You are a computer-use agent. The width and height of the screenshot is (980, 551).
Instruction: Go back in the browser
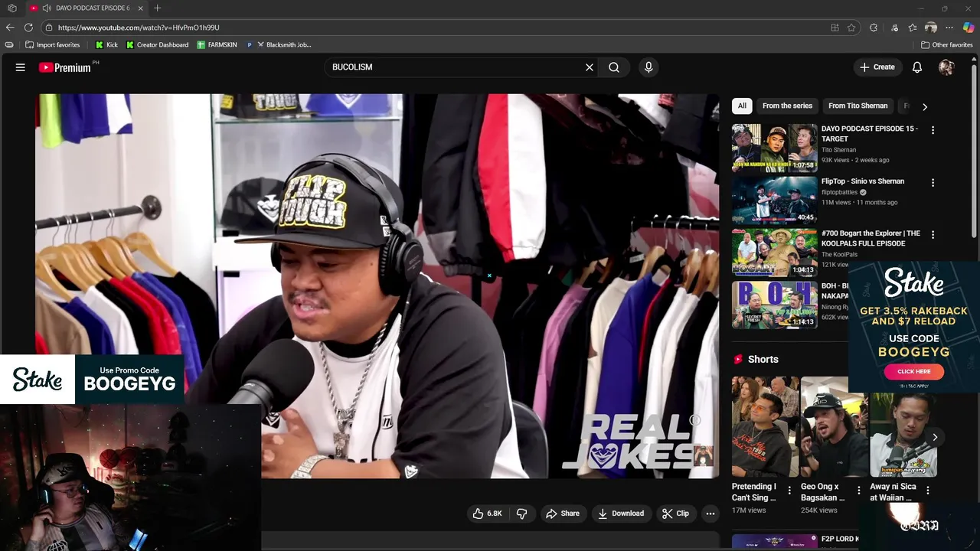click(10, 28)
